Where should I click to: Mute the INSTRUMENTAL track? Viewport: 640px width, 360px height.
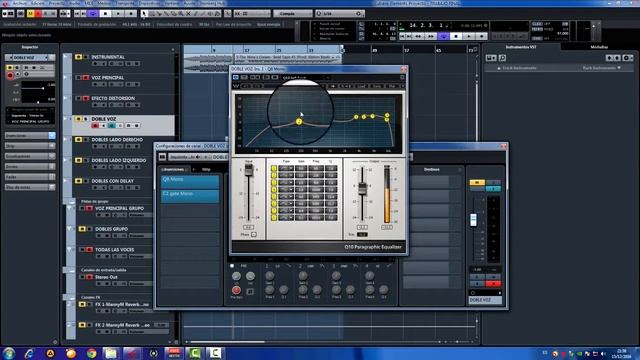pos(78,57)
